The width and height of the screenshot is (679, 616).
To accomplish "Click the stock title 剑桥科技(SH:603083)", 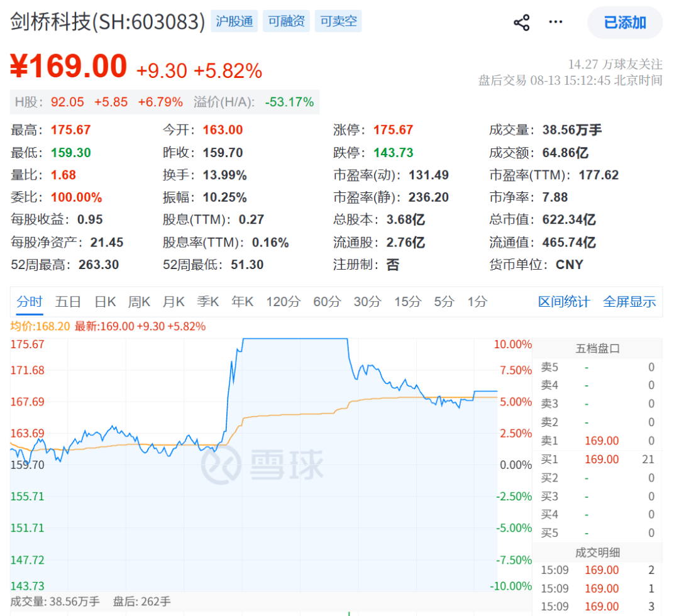I will [x=108, y=21].
